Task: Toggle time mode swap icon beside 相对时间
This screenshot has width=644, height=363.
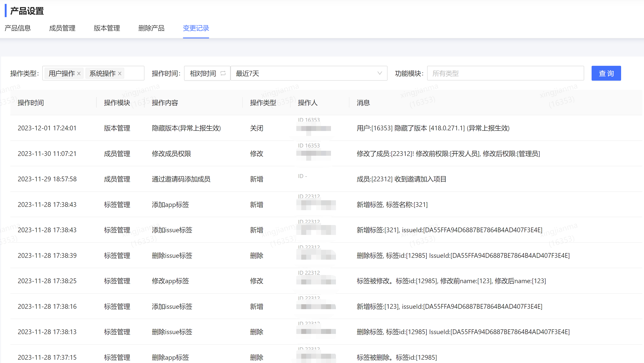Action: pos(223,73)
